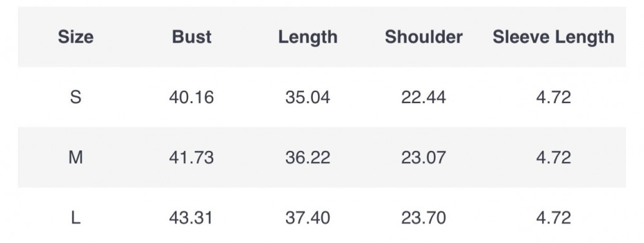Click bust value 41.73

[191, 157]
